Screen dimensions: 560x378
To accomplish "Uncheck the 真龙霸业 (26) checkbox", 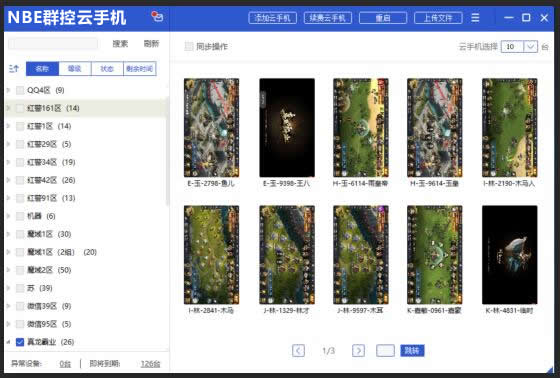I will click(x=20, y=342).
